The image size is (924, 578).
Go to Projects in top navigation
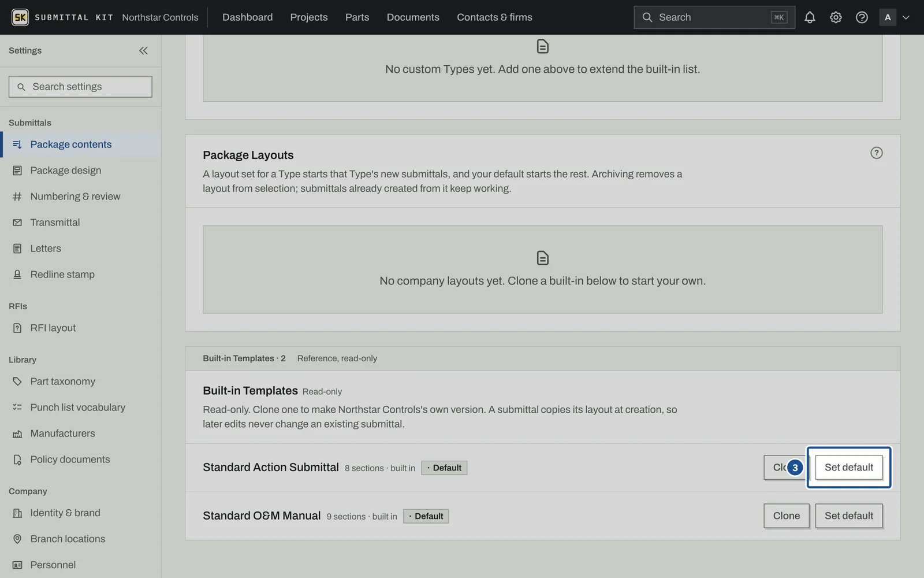tap(309, 17)
